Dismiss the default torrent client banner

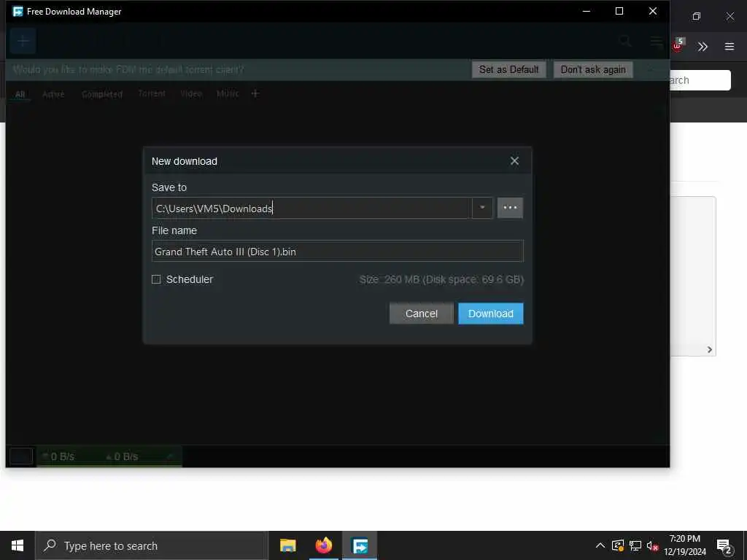[651, 69]
